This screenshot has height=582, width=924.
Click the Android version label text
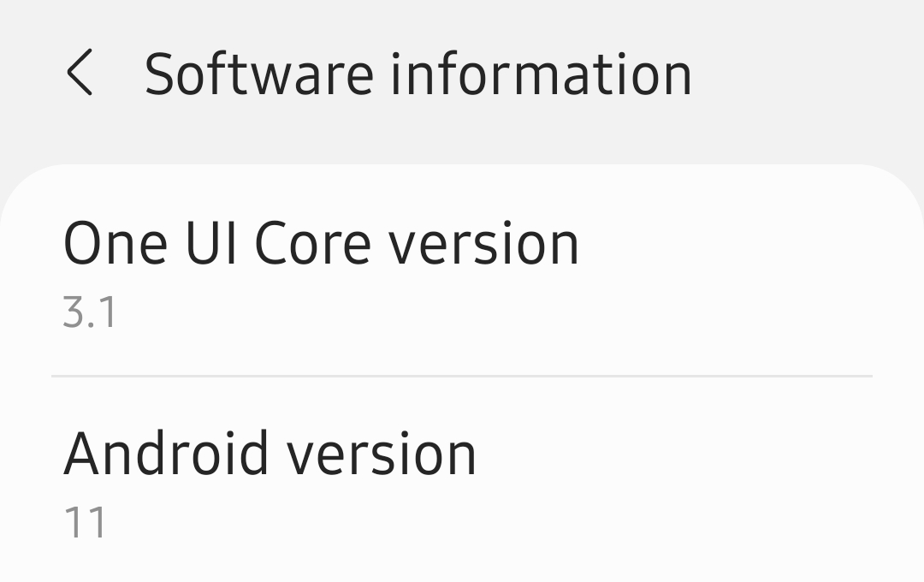(272, 451)
